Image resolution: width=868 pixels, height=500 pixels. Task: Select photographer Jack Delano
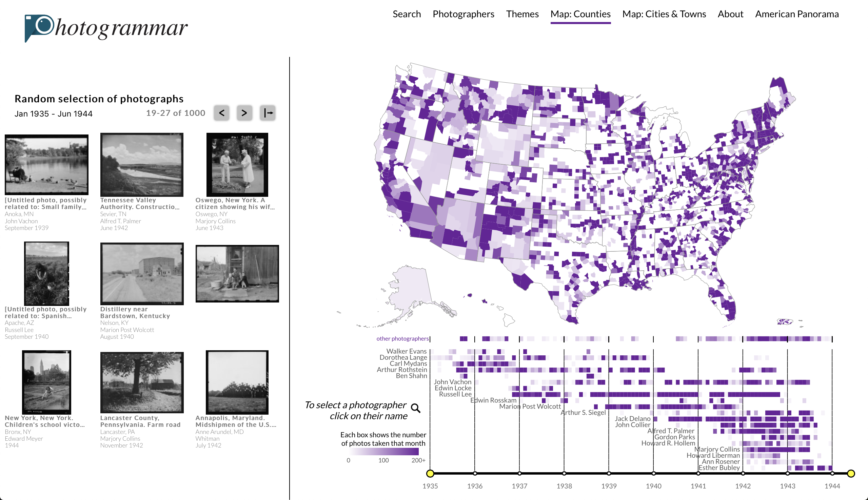633,419
